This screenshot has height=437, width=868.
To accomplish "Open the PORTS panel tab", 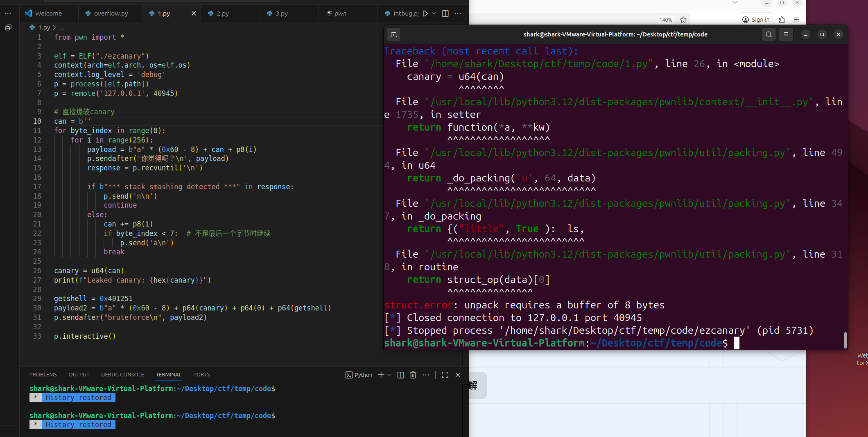I will click(x=201, y=374).
